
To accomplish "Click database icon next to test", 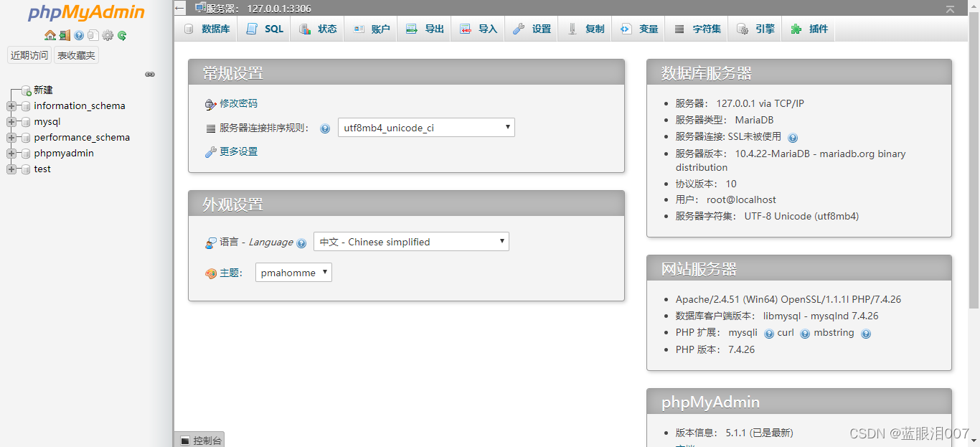I will coord(26,169).
